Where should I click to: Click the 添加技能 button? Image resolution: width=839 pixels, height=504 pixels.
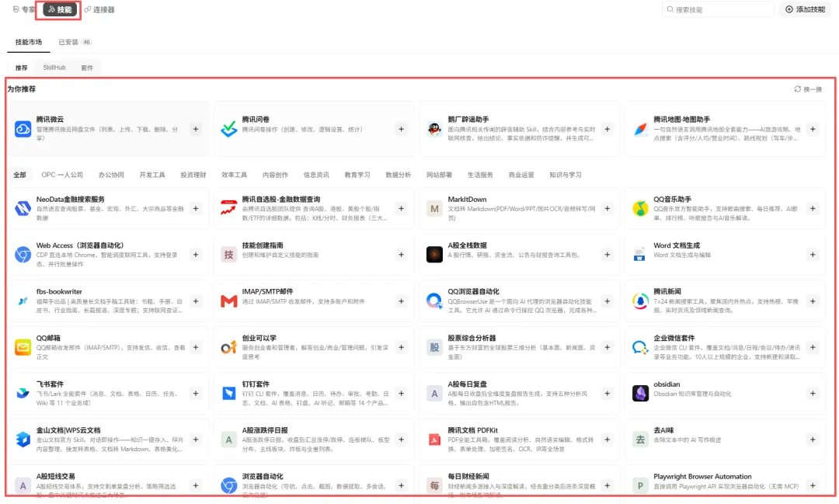[x=806, y=9]
